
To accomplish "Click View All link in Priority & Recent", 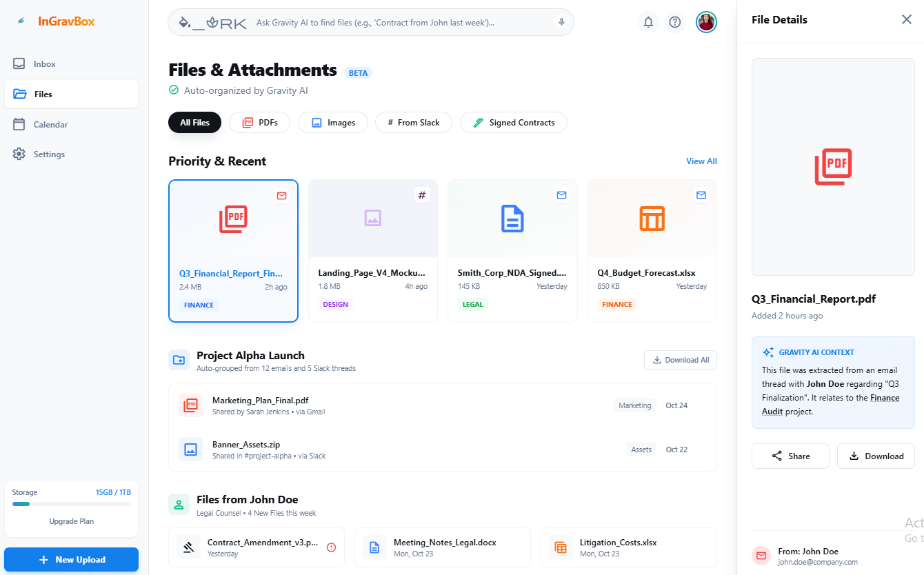I will [x=701, y=161].
